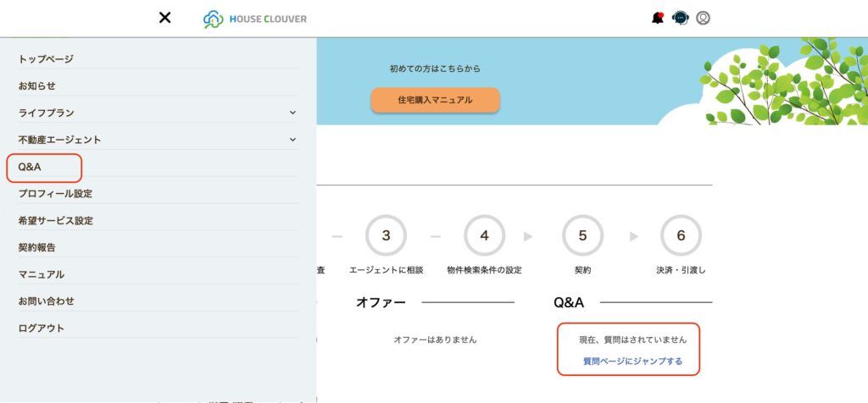Select step 5 circle 契約
This screenshot has width=868, height=403.
(x=582, y=235)
